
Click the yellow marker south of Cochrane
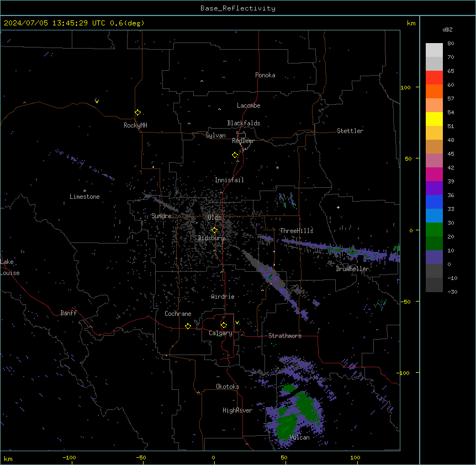(188, 326)
